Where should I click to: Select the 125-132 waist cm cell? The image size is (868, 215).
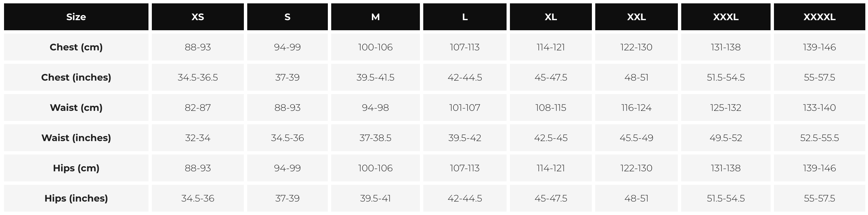coord(726,107)
